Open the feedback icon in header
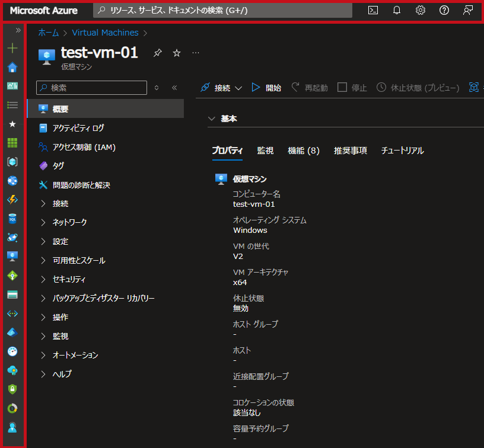 tap(468, 10)
